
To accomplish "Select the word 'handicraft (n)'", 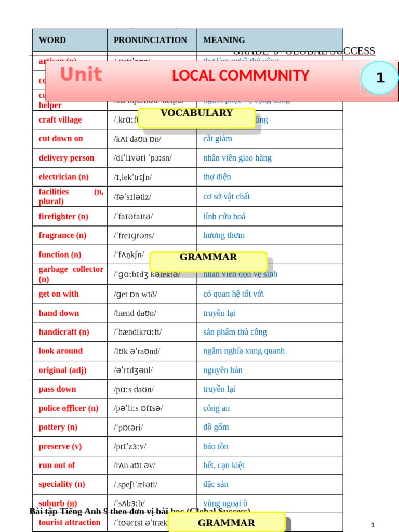I will pyautogui.click(x=64, y=332).
